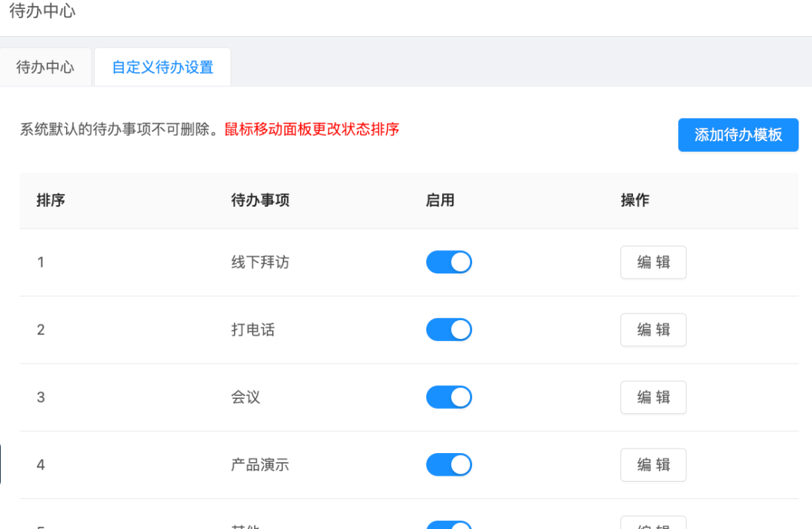Open the edit button for 打电话
Screen dimensions: 812x529
[x=653, y=330]
